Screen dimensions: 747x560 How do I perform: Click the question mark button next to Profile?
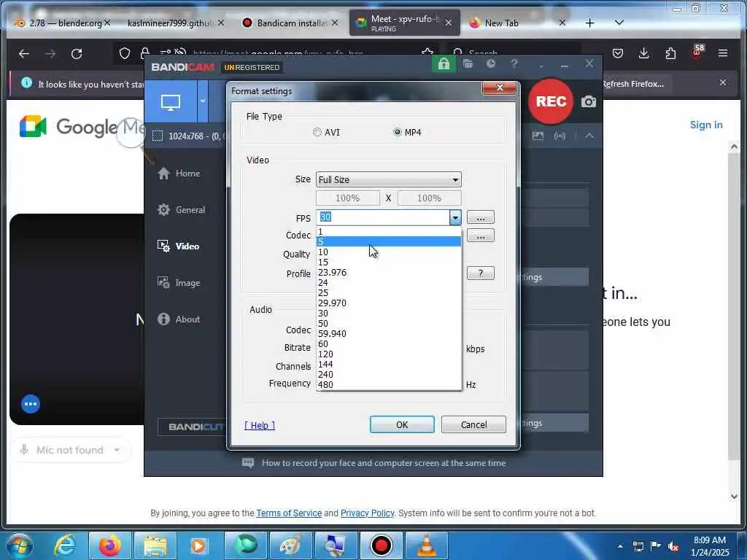pyautogui.click(x=480, y=273)
